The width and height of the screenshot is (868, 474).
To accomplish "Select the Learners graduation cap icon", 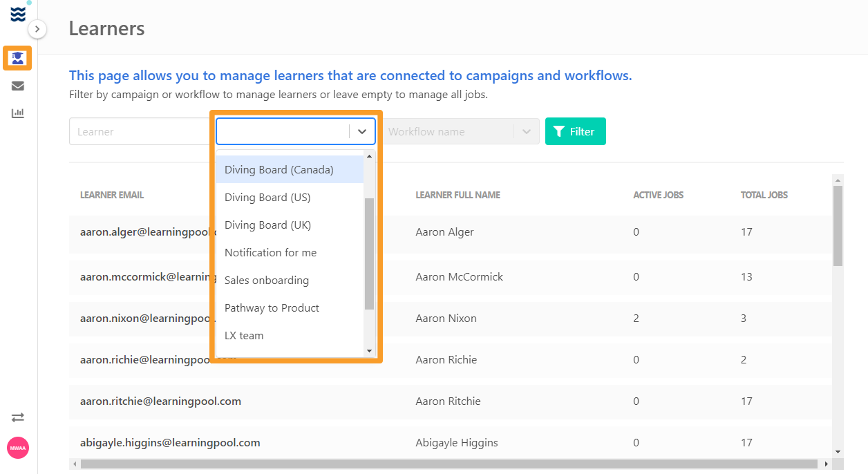I will coord(17,58).
